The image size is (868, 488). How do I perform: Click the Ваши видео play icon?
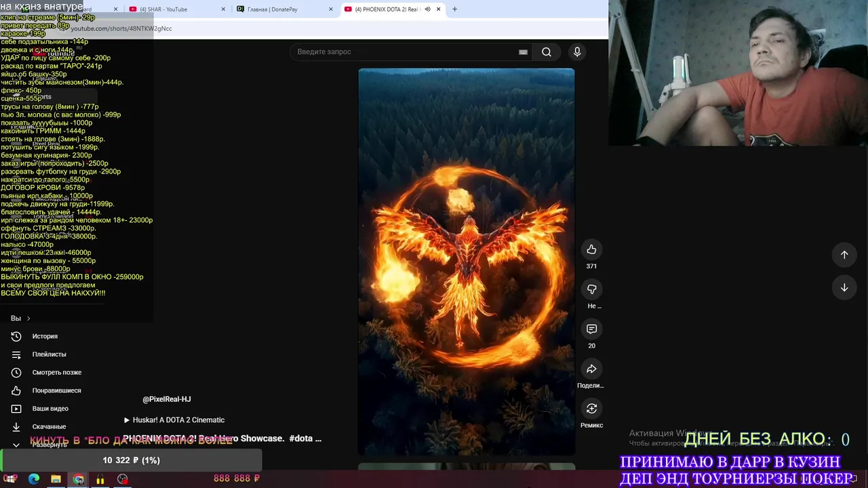tap(16, 409)
